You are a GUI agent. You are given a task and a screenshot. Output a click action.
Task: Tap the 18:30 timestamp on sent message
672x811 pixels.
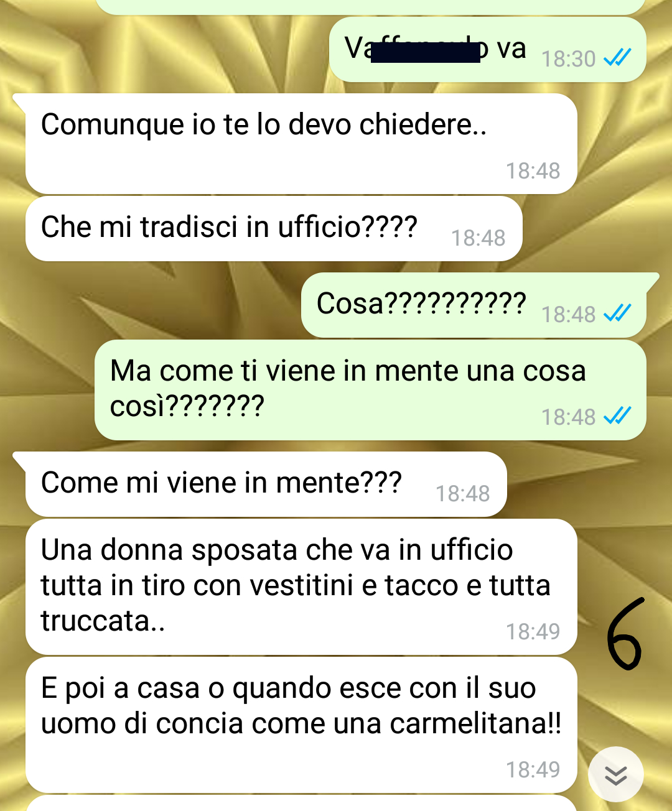click(x=568, y=59)
